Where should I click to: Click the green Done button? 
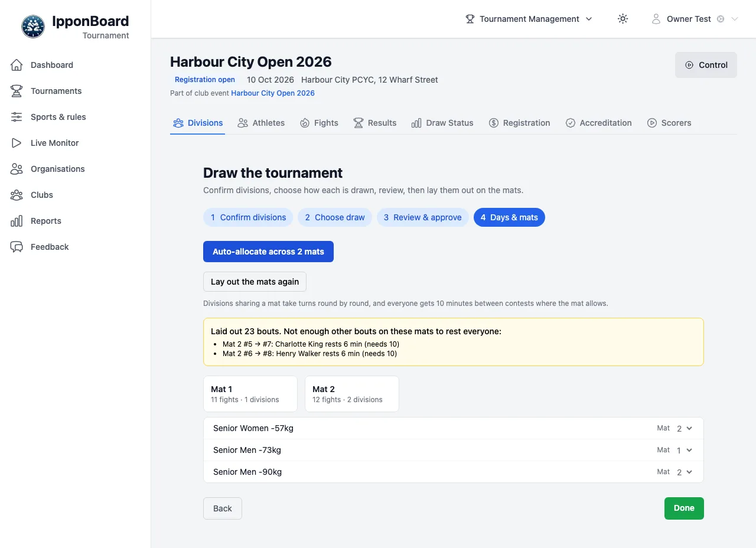click(684, 508)
